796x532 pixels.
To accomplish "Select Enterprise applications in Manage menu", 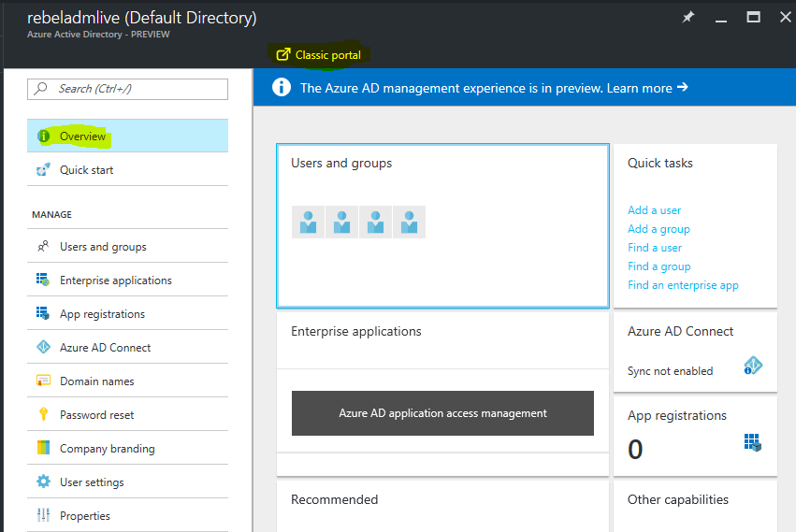I will [127, 280].
